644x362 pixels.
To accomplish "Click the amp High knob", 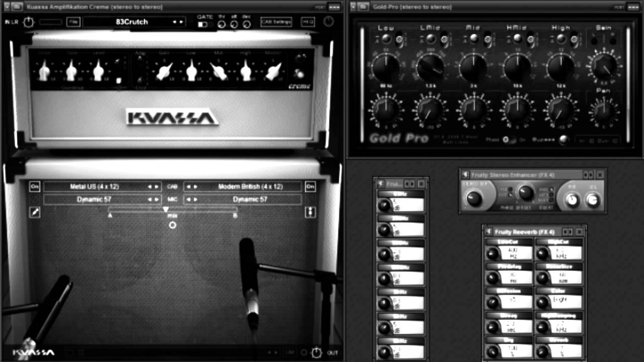I will [246, 70].
